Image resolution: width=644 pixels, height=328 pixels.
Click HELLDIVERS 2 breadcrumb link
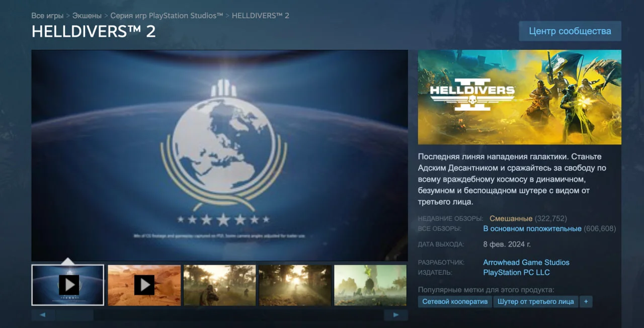(260, 16)
